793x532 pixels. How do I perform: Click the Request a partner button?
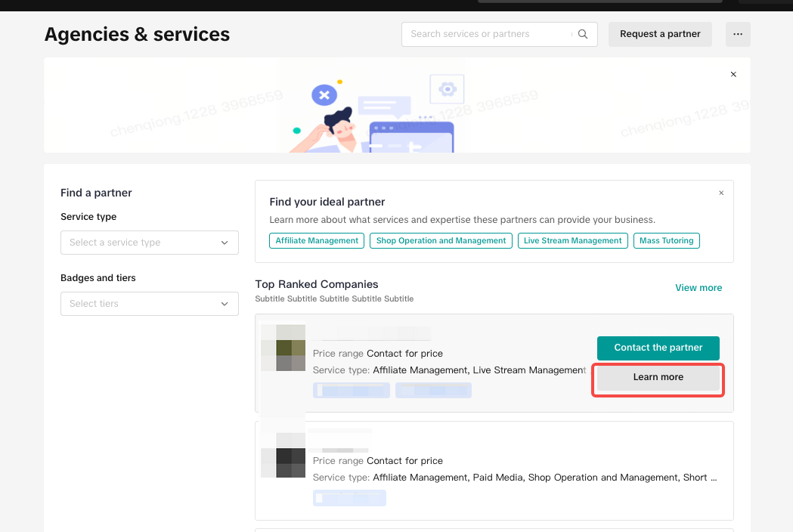[660, 34]
